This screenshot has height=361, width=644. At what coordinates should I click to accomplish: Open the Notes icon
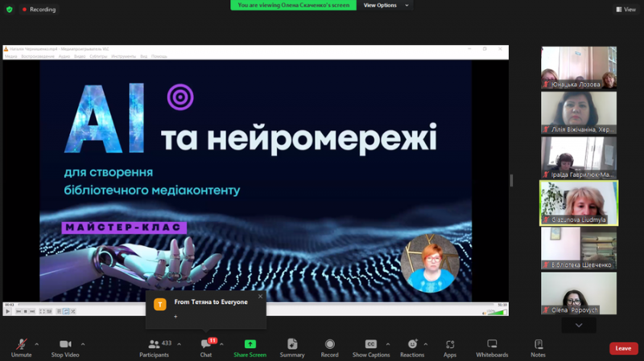click(x=538, y=344)
